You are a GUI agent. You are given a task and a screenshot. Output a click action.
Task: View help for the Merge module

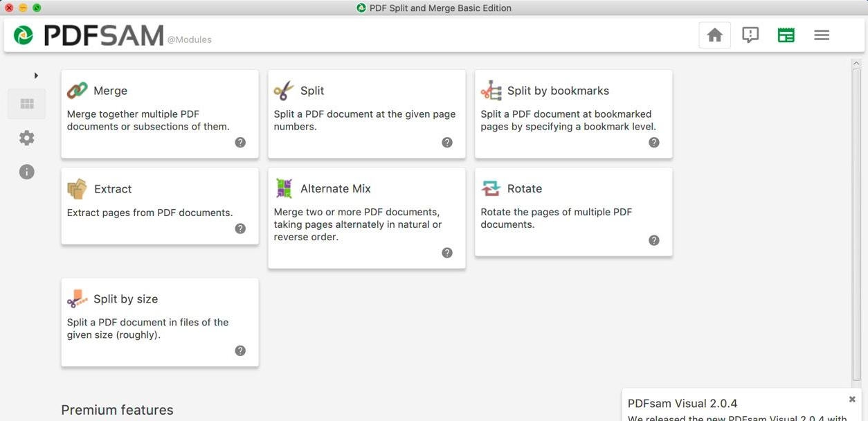240,142
